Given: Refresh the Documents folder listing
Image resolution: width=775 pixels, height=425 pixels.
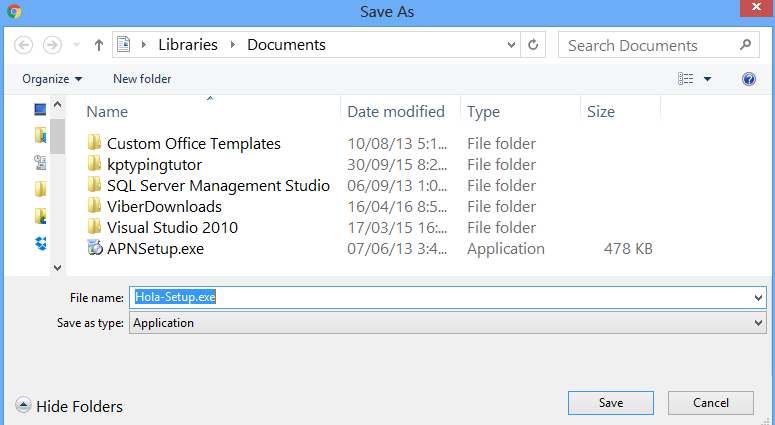Looking at the screenshot, I should pos(534,45).
